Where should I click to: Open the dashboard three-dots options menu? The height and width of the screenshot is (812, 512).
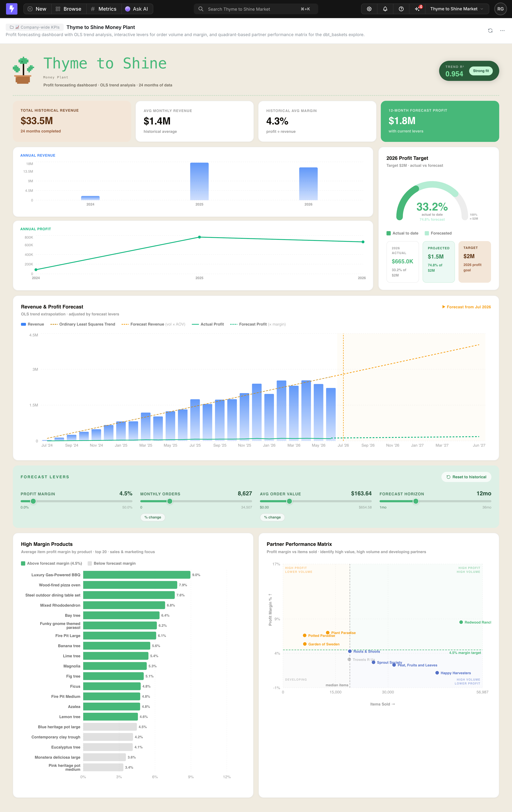tap(502, 31)
